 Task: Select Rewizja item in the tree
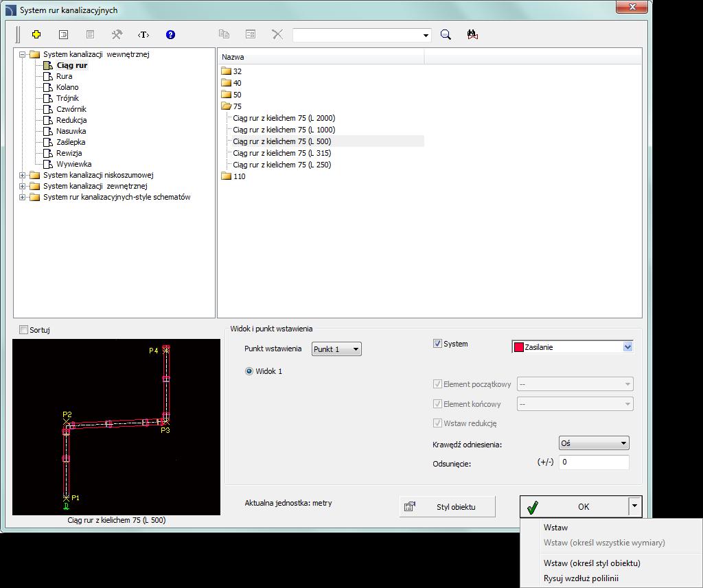tap(69, 153)
